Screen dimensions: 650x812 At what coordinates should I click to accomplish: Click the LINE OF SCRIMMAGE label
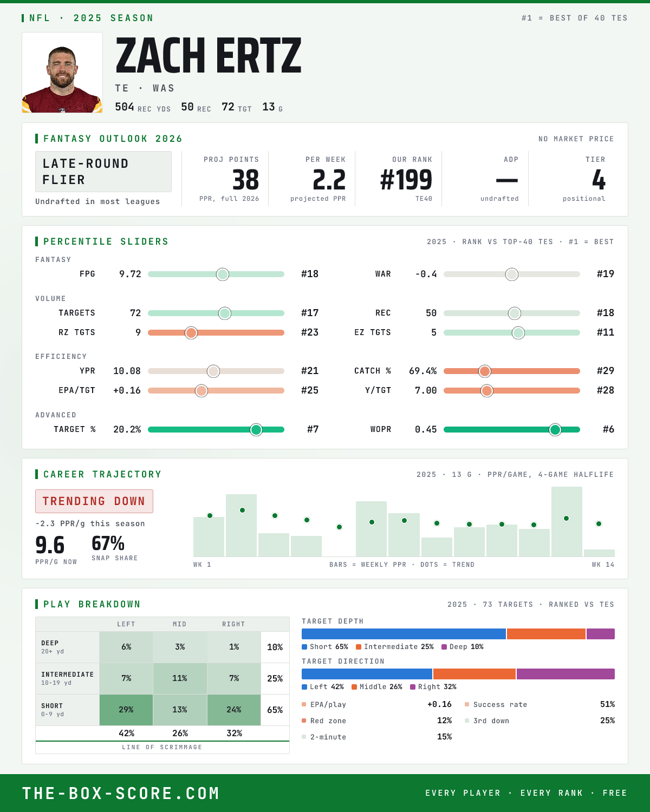(x=162, y=747)
